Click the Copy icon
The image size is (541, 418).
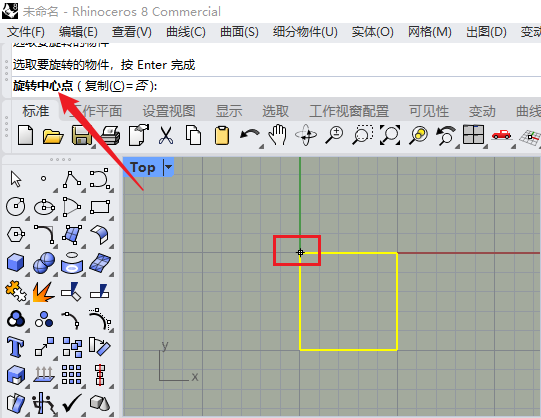click(x=193, y=135)
